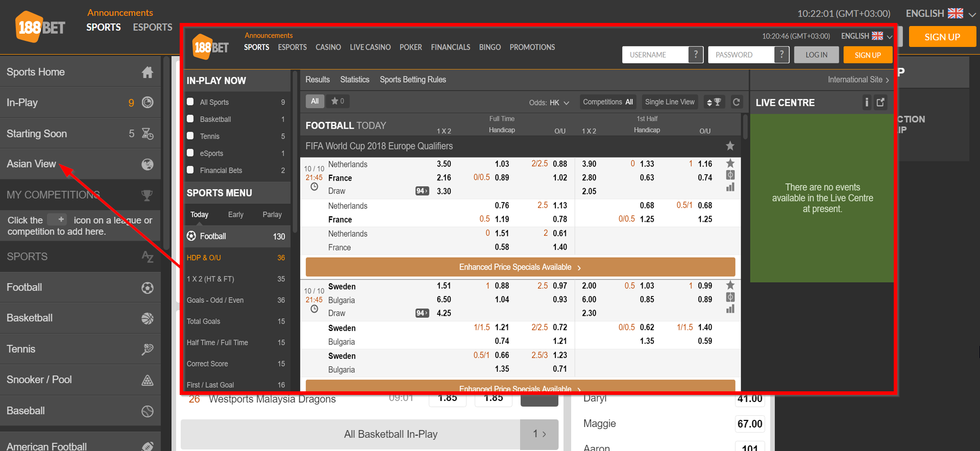Click the refresh odds icon
Image resolution: width=980 pixels, height=451 pixels.
[x=736, y=102]
